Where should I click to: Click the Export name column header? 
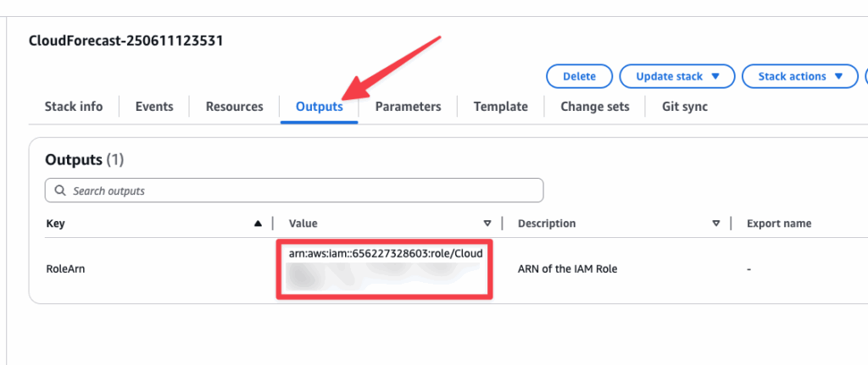(779, 224)
